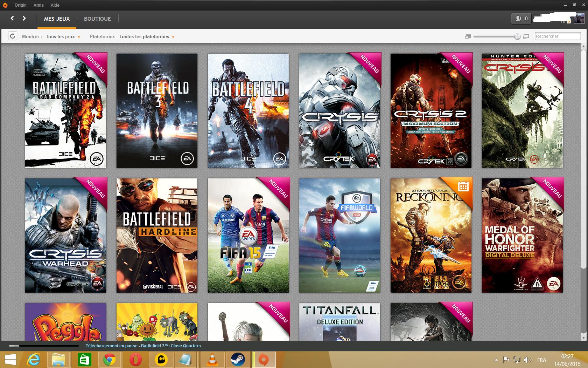Select the Battlefield 3 game cover

[157, 110]
